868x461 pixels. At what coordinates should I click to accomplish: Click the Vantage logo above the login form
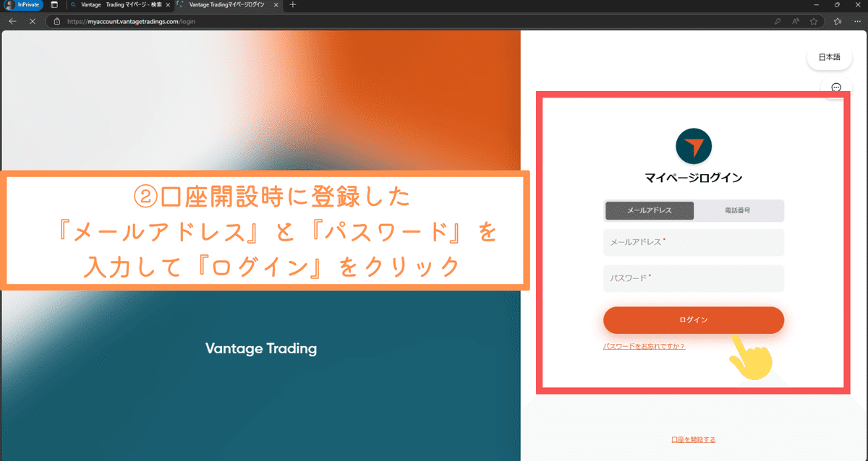click(694, 147)
